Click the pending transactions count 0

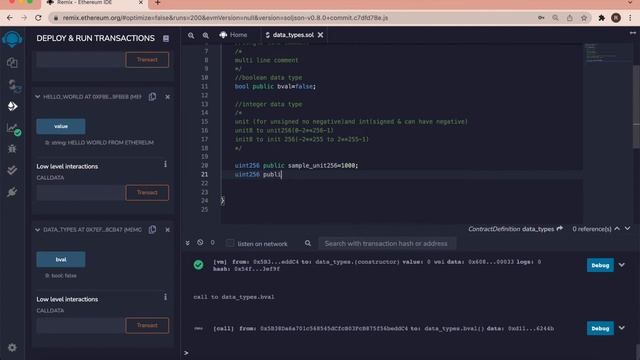[x=212, y=242]
